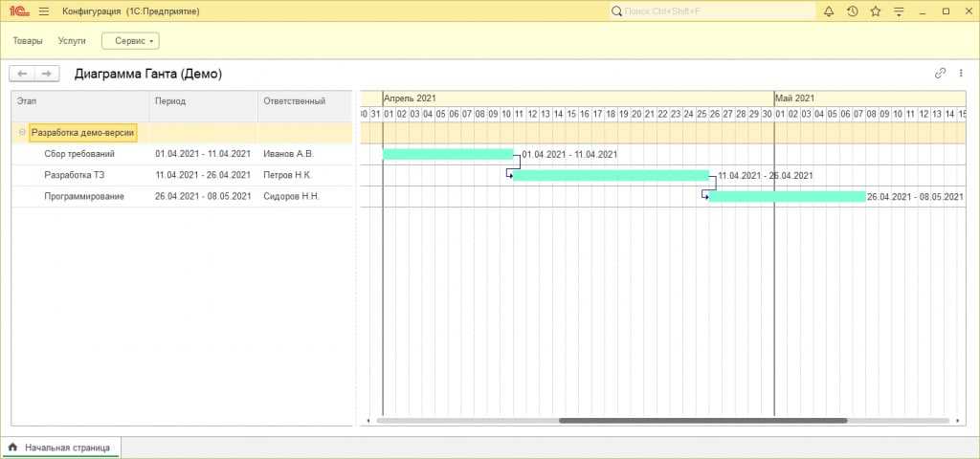
Task: Select the Программирование row in the table
Action: [x=84, y=196]
